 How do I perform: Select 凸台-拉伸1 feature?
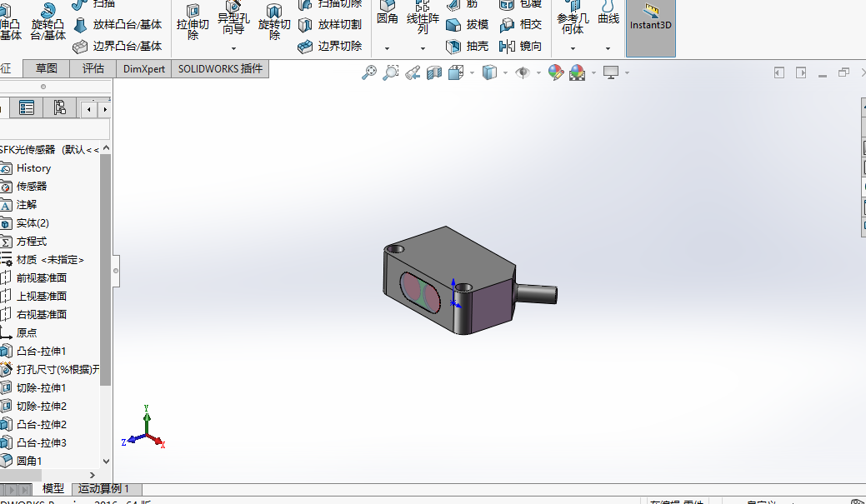click(42, 351)
